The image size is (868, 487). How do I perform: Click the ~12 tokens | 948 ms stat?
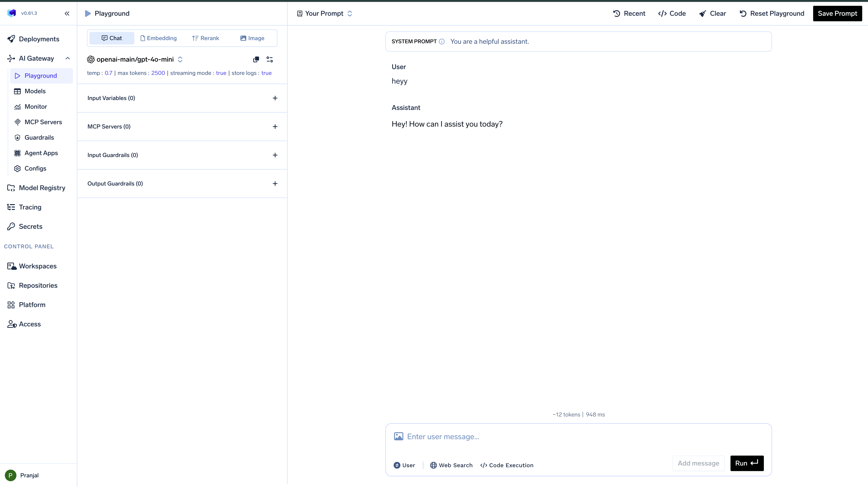tap(579, 415)
